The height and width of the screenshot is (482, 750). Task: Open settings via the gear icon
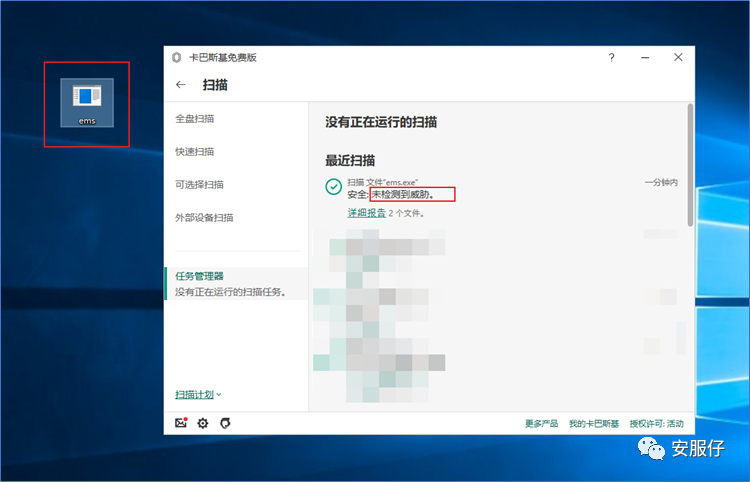coord(203,423)
